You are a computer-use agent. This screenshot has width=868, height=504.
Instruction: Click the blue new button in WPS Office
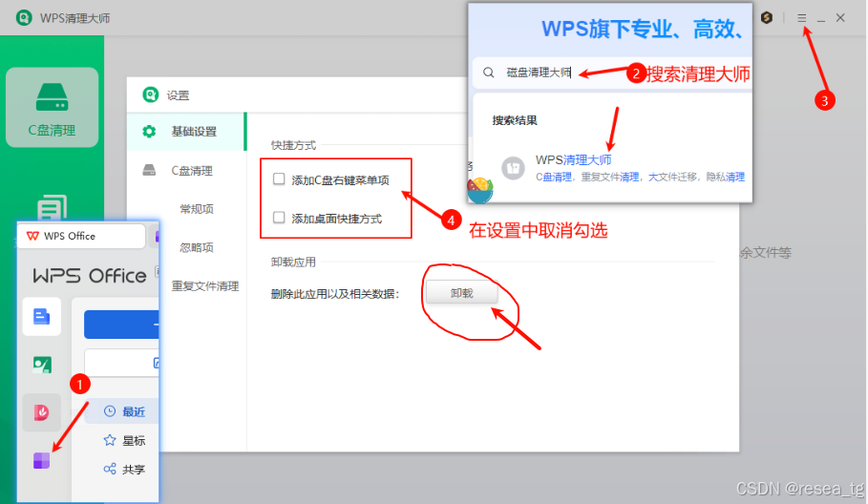tap(121, 325)
